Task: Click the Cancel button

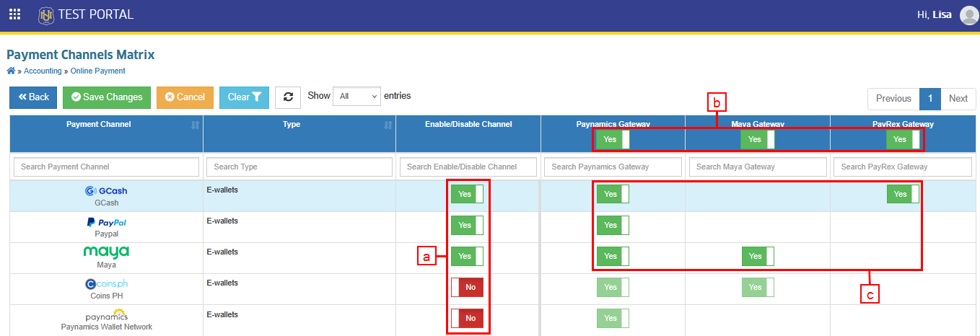Action: 185,97
